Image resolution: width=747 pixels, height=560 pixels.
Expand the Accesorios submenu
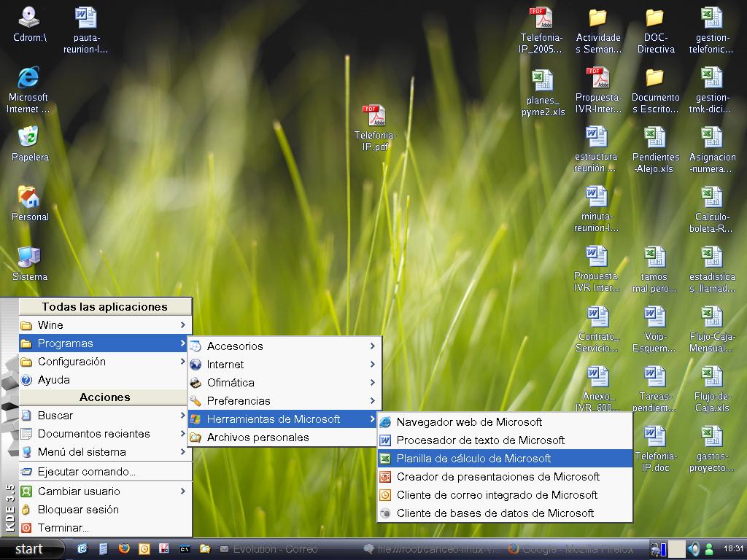(x=285, y=346)
